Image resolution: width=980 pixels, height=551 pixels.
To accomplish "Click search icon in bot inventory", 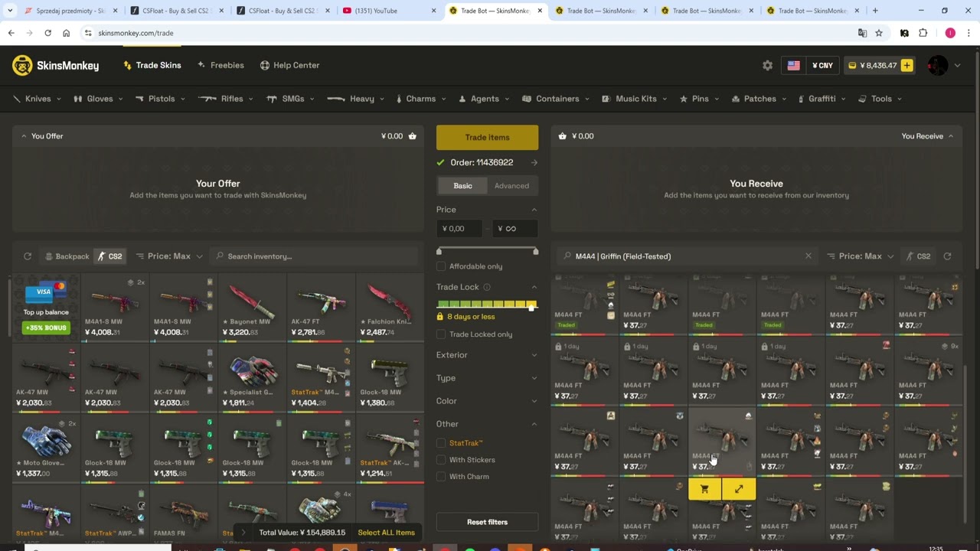I will [x=567, y=256].
